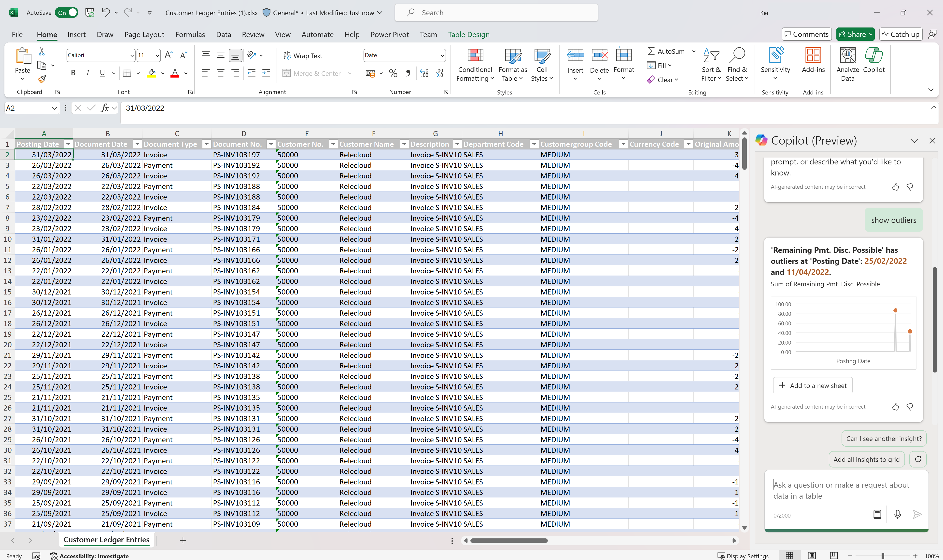Open the Power Pivot ribbon tab
Viewport: 943px width, 560px height.
[x=389, y=34]
